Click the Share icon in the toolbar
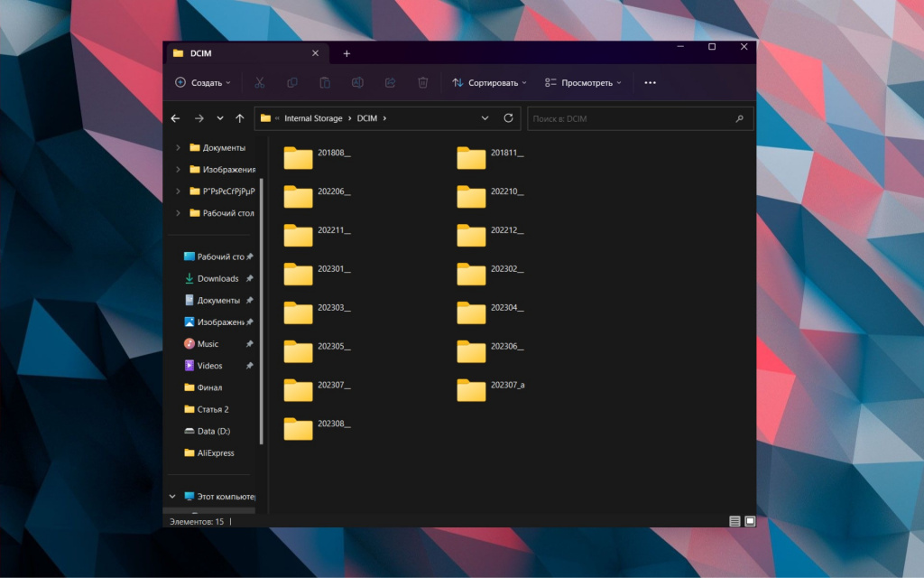The height and width of the screenshot is (578, 924). (x=390, y=82)
